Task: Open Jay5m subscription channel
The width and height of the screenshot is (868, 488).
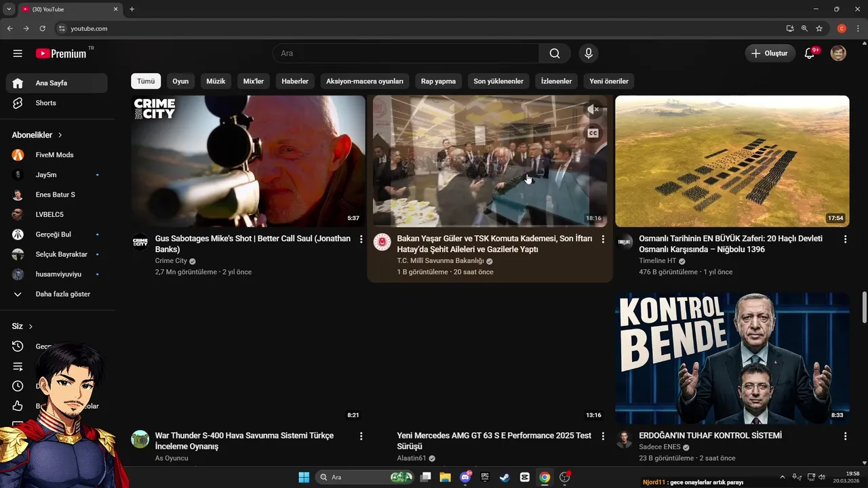Action: (x=57, y=175)
